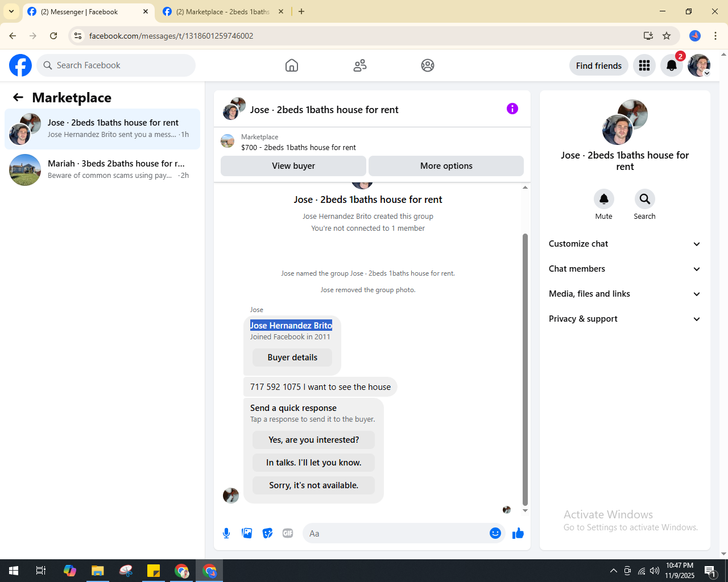Reload the browser page
This screenshot has height=582, width=728.
53,36
